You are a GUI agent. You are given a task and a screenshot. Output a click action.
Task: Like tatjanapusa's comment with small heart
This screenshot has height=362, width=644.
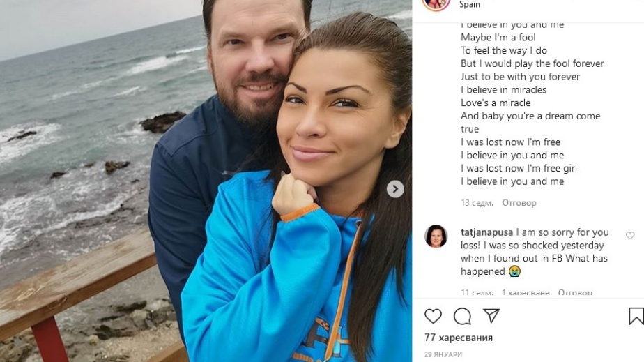point(630,236)
